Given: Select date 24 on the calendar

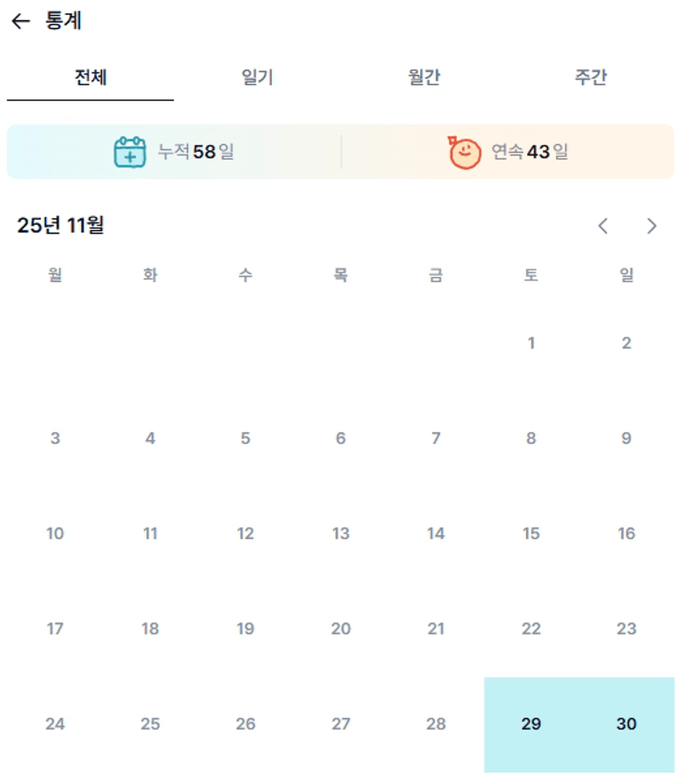Looking at the screenshot, I should pyautogui.click(x=55, y=724).
